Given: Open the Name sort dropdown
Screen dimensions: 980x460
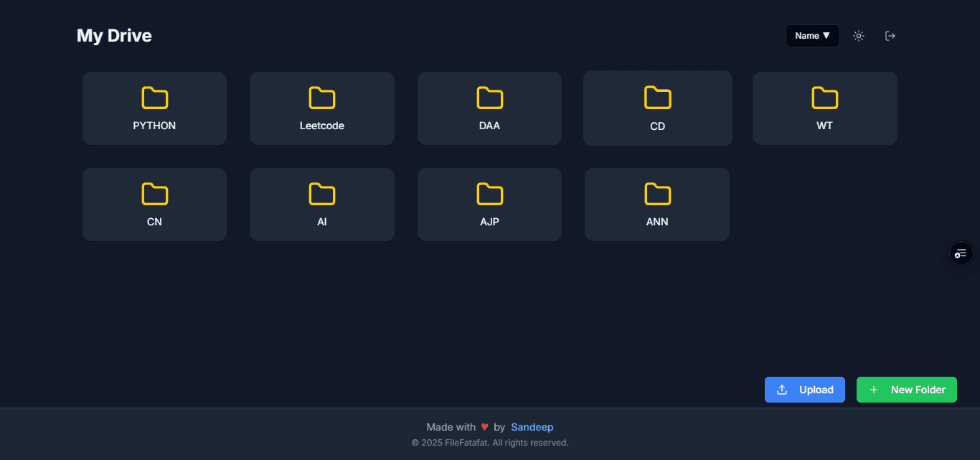Looking at the screenshot, I should point(812,35).
